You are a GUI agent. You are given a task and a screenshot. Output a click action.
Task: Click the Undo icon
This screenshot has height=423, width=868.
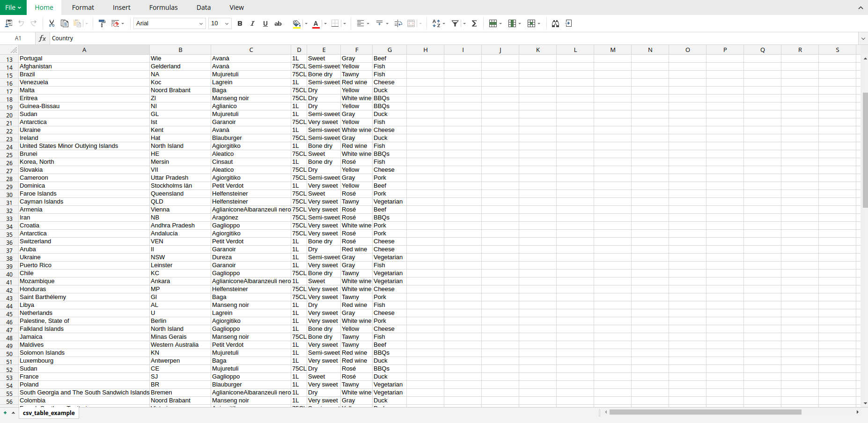pos(21,23)
